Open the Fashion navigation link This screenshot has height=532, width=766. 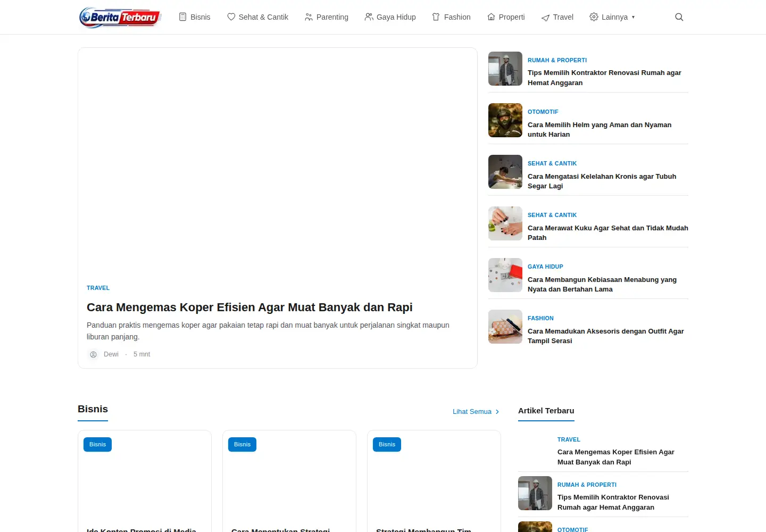tap(451, 17)
